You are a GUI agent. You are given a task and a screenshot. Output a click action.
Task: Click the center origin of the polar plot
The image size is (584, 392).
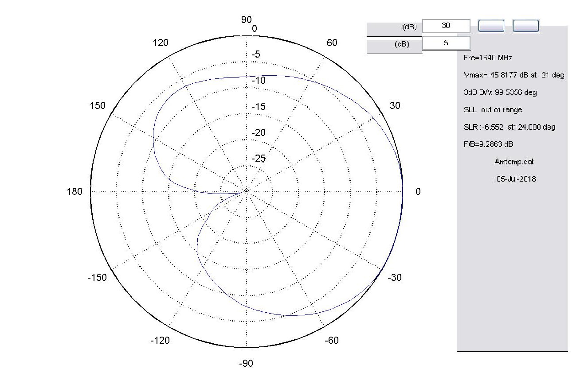point(246,192)
